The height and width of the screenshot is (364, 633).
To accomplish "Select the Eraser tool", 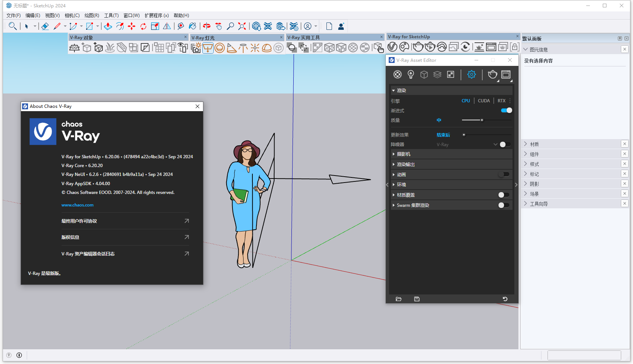I will pos(45,26).
